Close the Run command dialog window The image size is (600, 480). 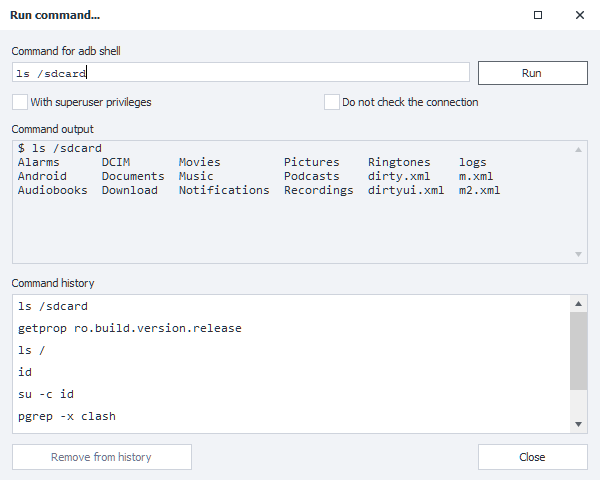point(580,15)
